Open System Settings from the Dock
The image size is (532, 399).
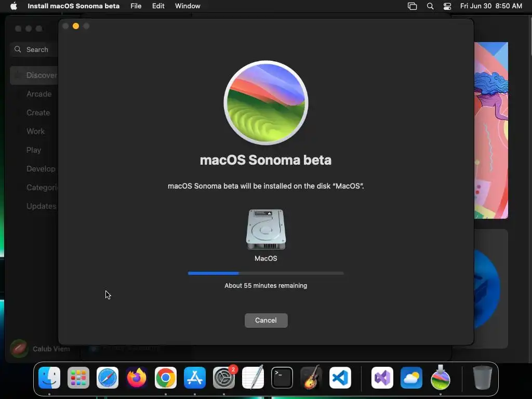click(224, 378)
